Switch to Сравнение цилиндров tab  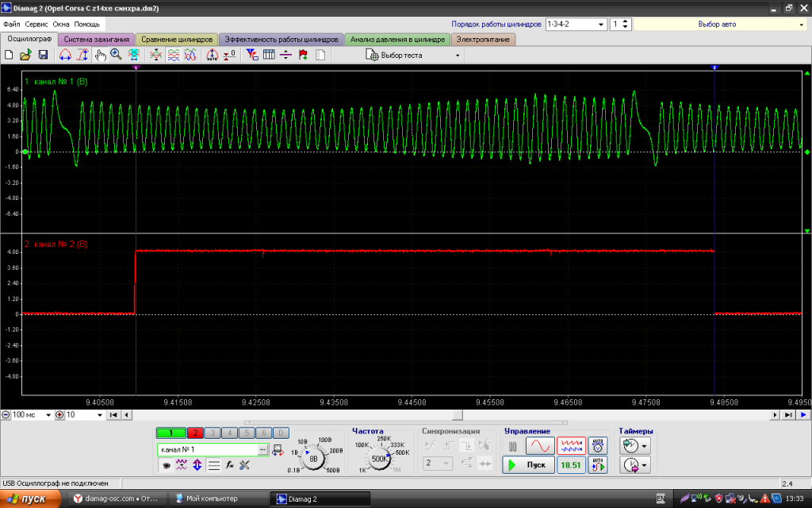tap(177, 40)
